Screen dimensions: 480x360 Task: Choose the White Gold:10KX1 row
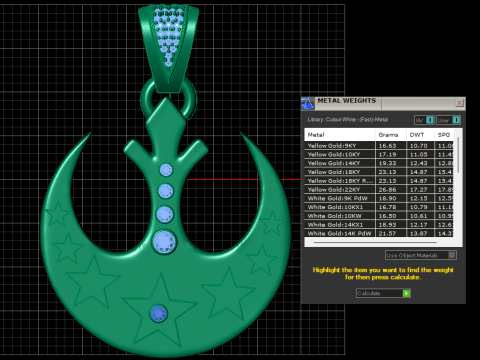tap(379, 207)
